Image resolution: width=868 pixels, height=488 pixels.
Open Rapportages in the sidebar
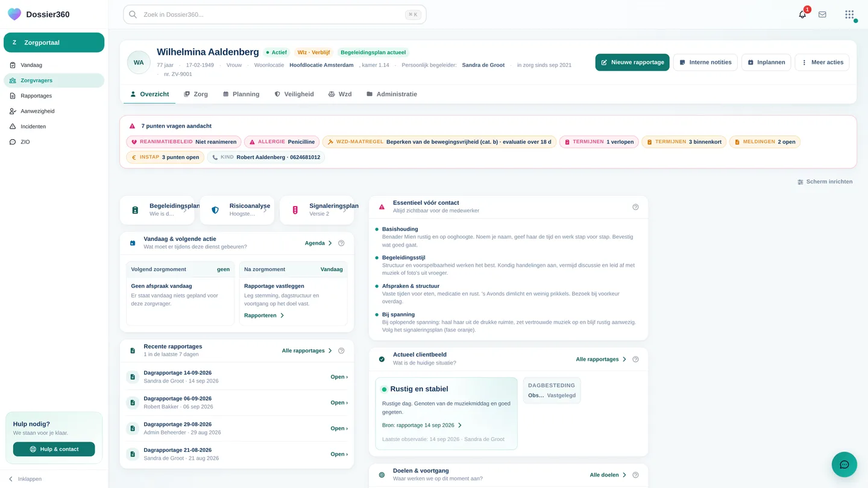[x=54, y=96]
